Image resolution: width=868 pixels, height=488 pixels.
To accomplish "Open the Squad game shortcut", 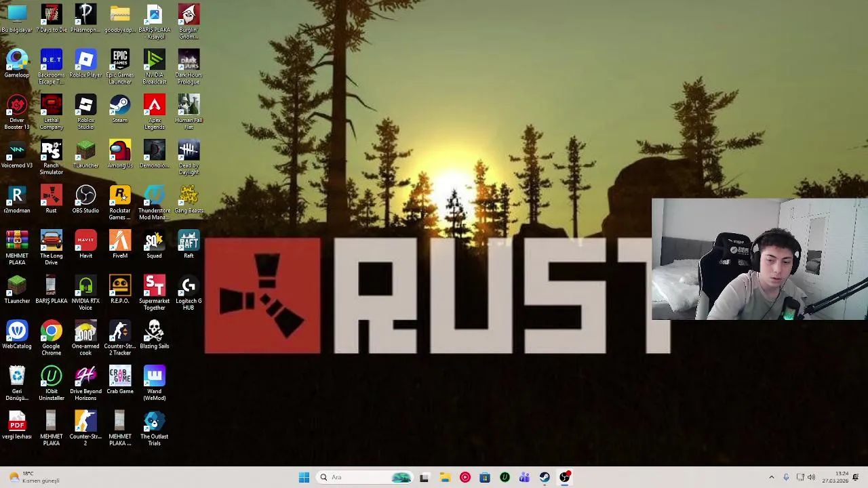I will coord(155,245).
